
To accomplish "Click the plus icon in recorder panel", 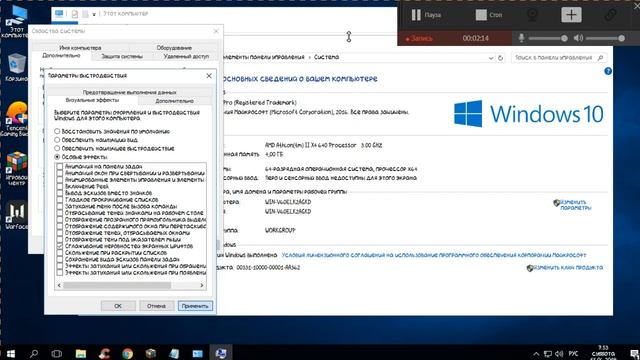I will pos(571,15).
